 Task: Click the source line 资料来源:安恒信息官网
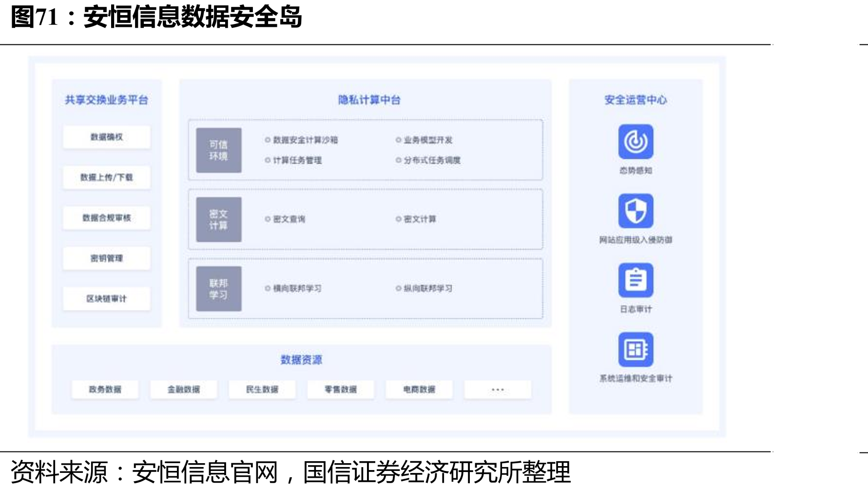click(x=144, y=472)
